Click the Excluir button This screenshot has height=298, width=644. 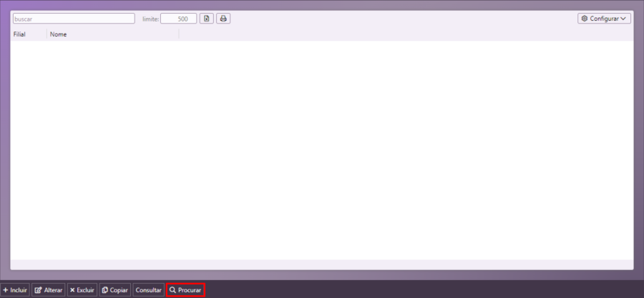(82, 290)
